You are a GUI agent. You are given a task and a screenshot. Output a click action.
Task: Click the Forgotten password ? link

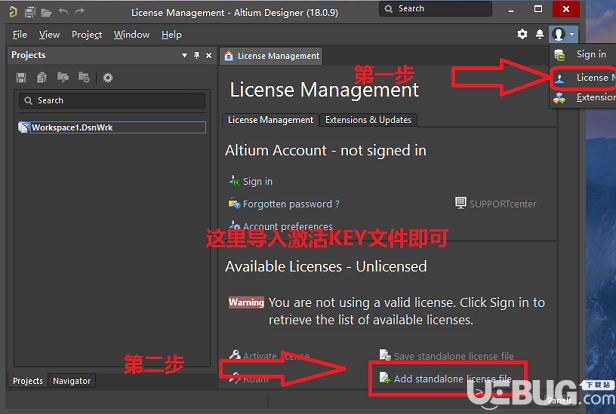point(291,204)
